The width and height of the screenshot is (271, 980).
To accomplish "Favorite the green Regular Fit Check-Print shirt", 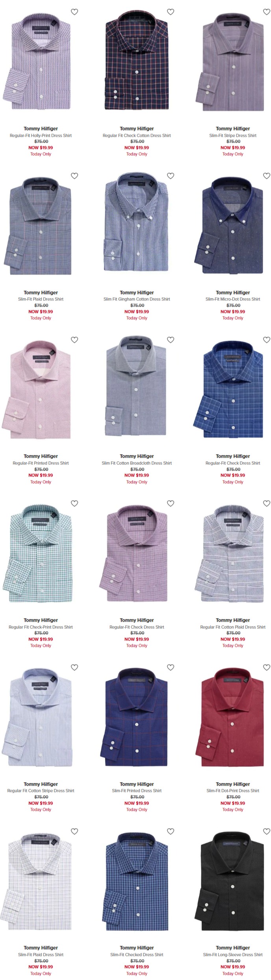I will point(74,503).
